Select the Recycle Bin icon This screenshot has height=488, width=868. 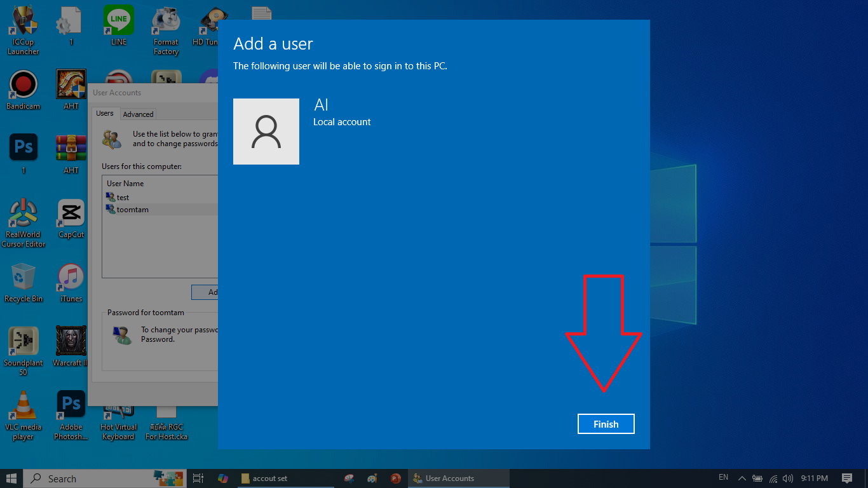tap(24, 283)
